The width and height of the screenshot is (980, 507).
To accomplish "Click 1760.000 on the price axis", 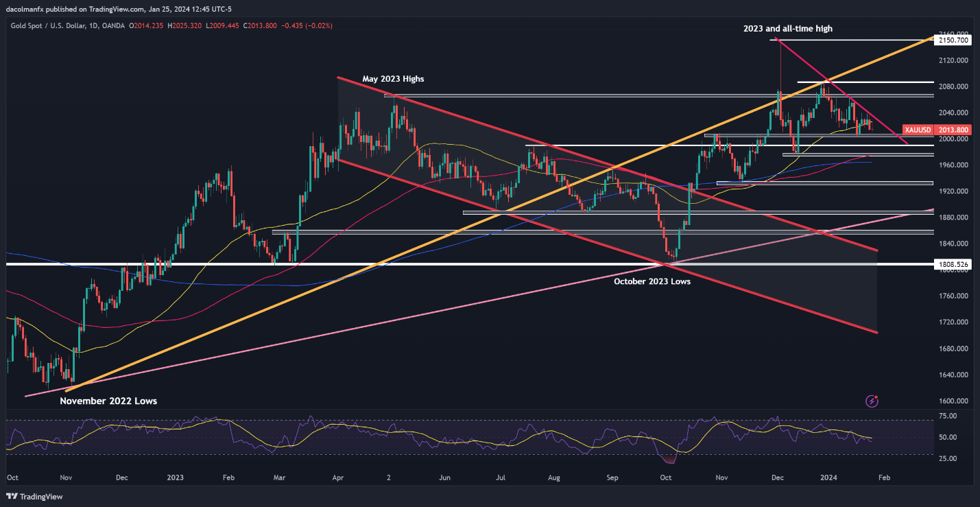I will 954,296.
